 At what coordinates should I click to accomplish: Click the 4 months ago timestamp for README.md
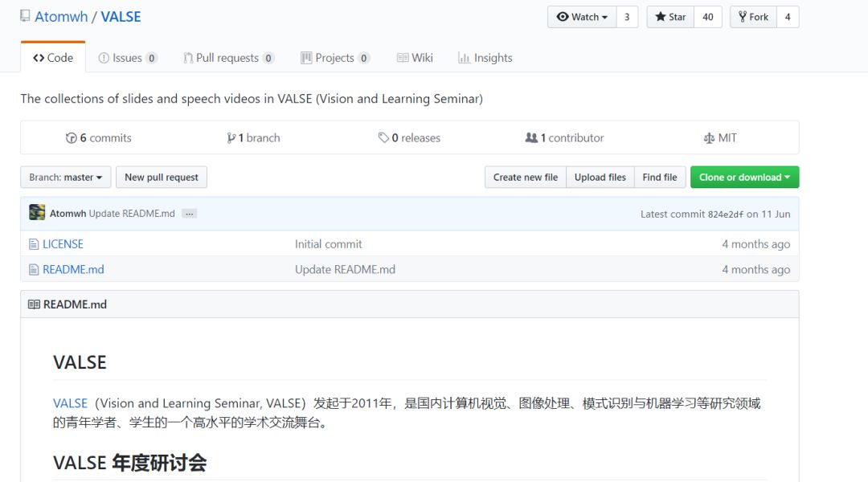(x=756, y=269)
